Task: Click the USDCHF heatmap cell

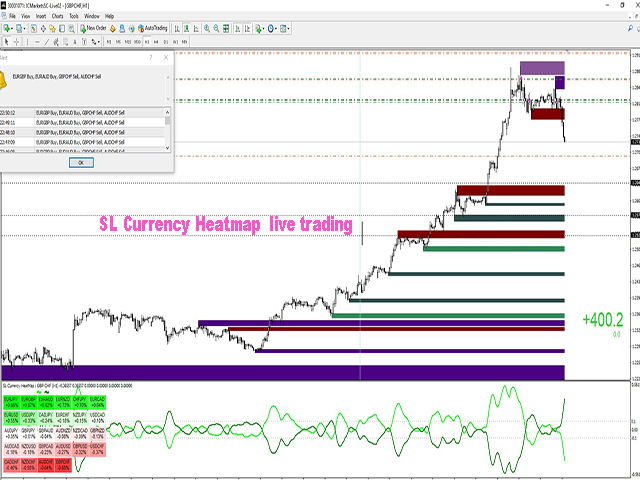Action: (x=97, y=449)
